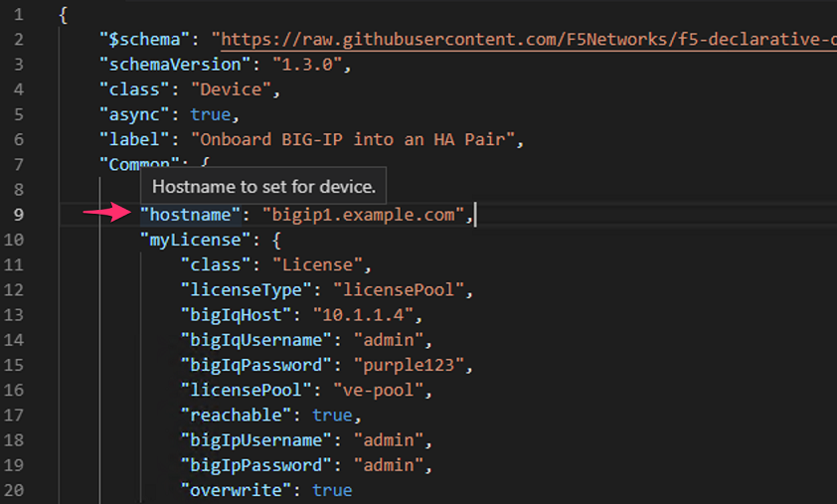Click the "ve-pool" string value
This screenshot has height=504, width=837.
(x=379, y=391)
